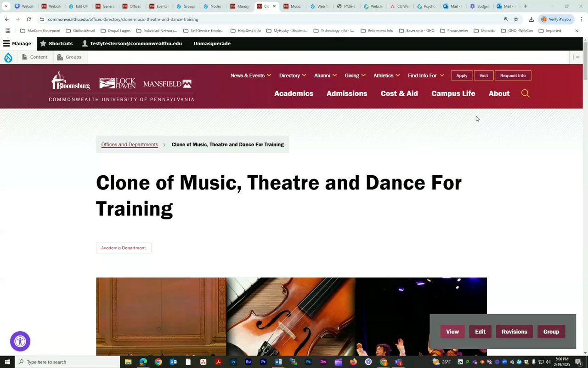Click the Drupal drop logo icon
The height and width of the screenshot is (368, 588).
[8, 57]
